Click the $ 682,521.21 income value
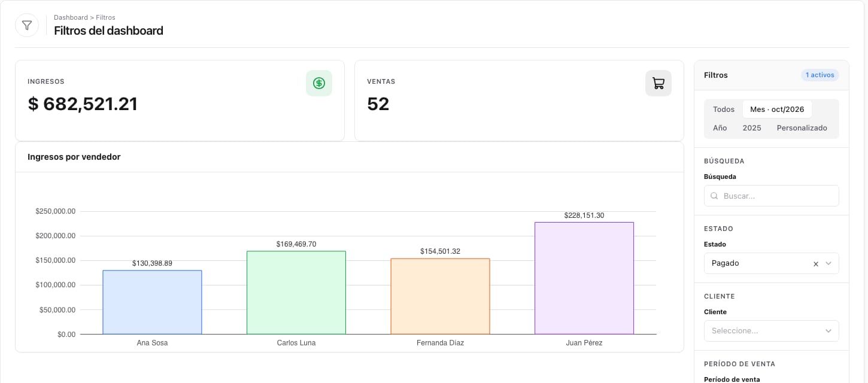The image size is (868, 383). 83,104
